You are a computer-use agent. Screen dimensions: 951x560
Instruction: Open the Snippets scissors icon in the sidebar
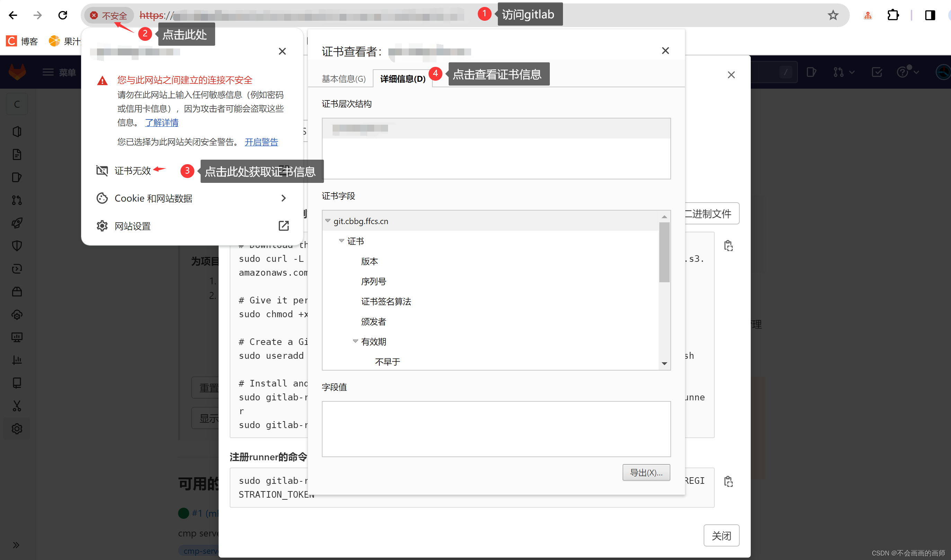pyautogui.click(x=17, y=406)
